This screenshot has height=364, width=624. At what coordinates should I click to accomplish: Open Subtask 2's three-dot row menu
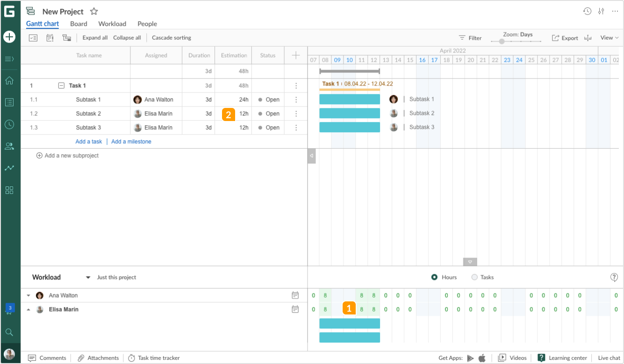coord(296,113)
